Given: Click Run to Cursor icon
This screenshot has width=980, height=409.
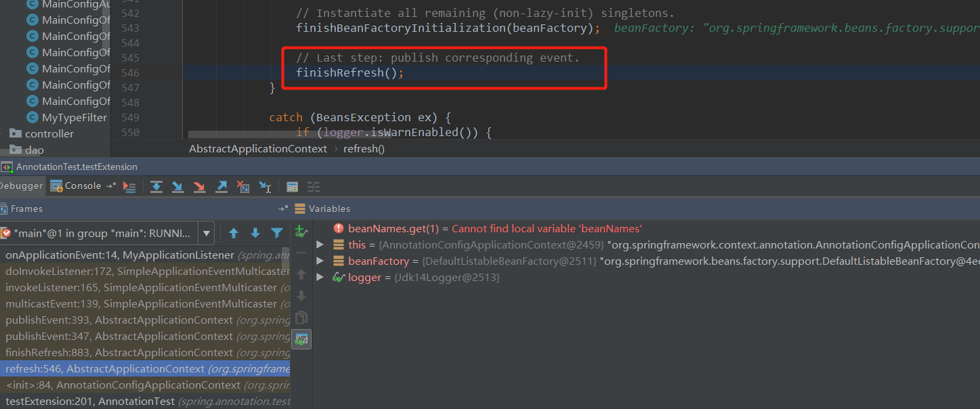Looking at the screenshot, I should (265, 186).
